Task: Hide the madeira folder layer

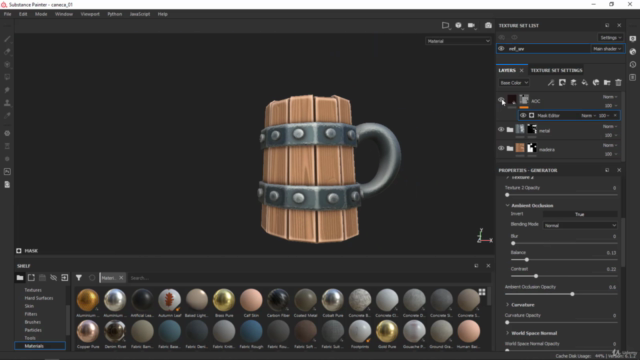Action: click(x=501, y=148)
